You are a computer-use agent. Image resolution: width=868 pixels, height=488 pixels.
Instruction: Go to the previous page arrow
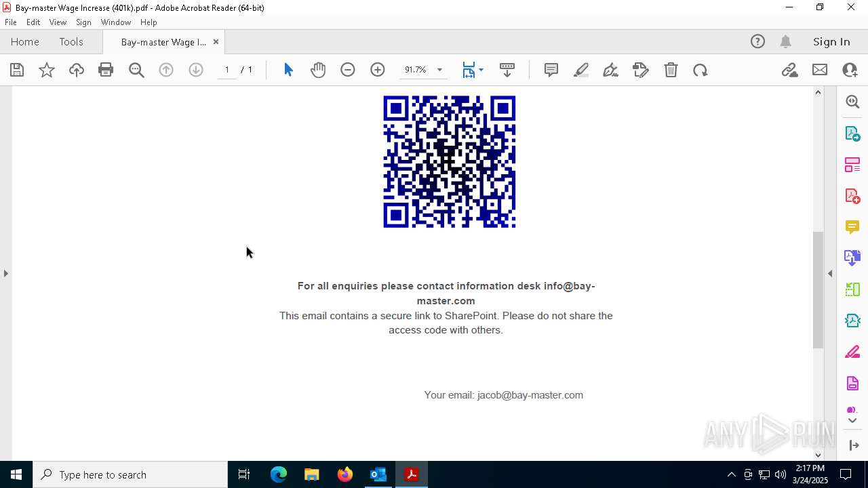[x=166, y=70]
